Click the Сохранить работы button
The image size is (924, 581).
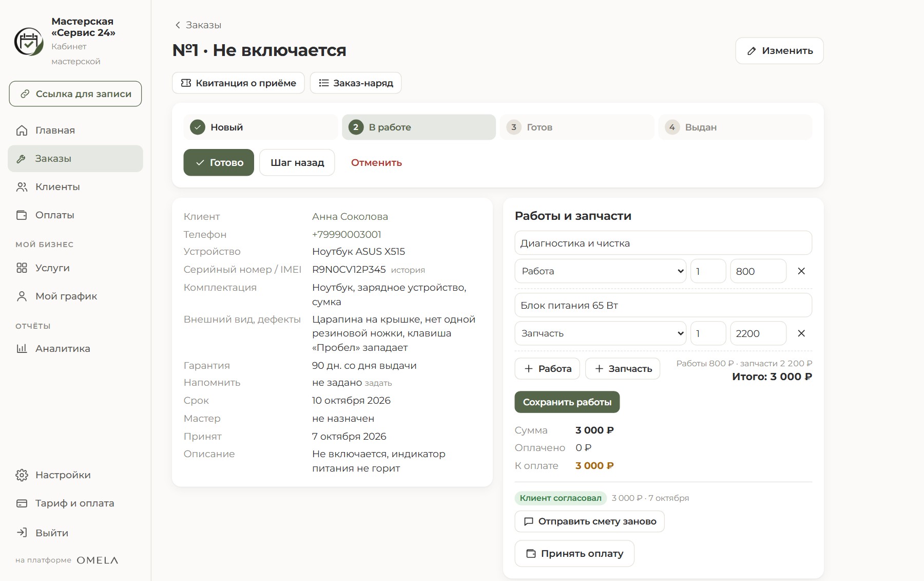point(567,402)
